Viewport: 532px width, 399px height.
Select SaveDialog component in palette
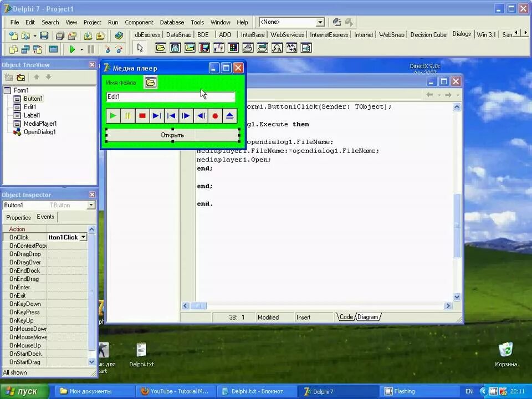pos(175,48)
